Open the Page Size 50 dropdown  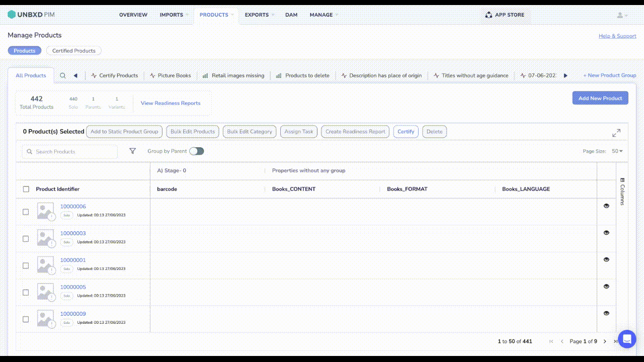pyautogui.click(x=617, y=151)
